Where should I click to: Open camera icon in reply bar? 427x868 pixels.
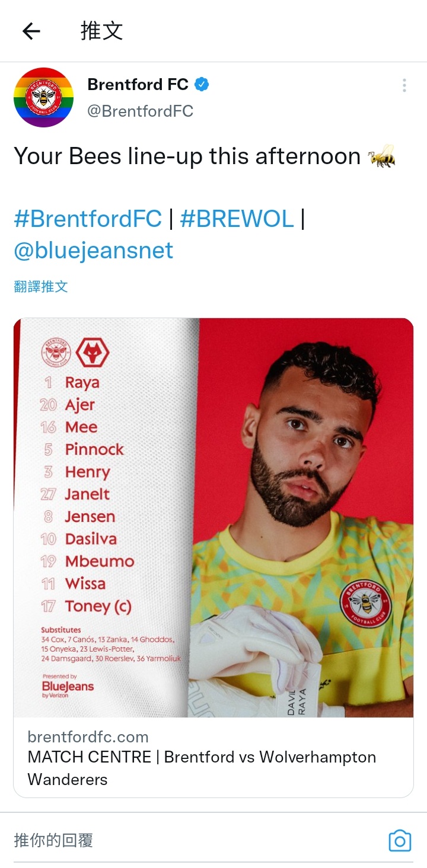coord(400,841)
